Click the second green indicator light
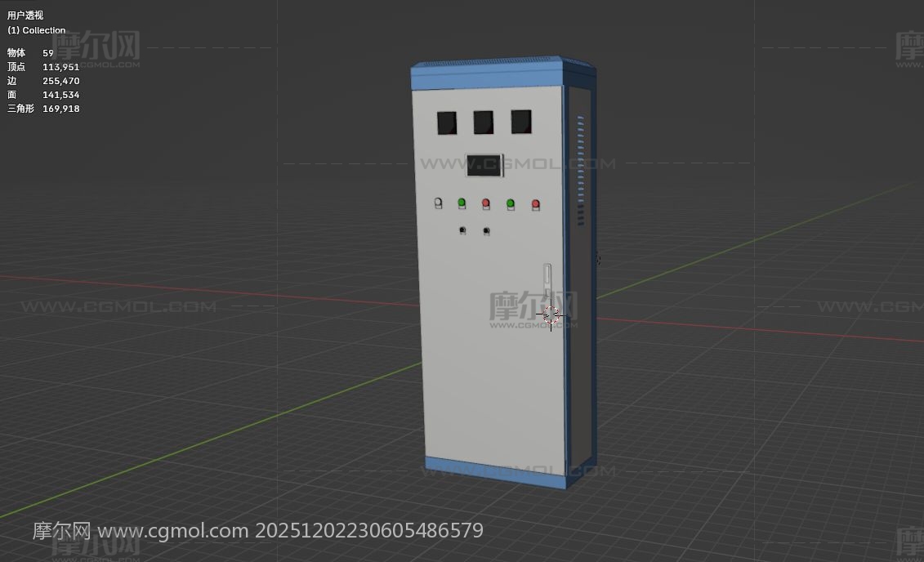Screen dimensions: 924x562 click(x=511, y=203)
